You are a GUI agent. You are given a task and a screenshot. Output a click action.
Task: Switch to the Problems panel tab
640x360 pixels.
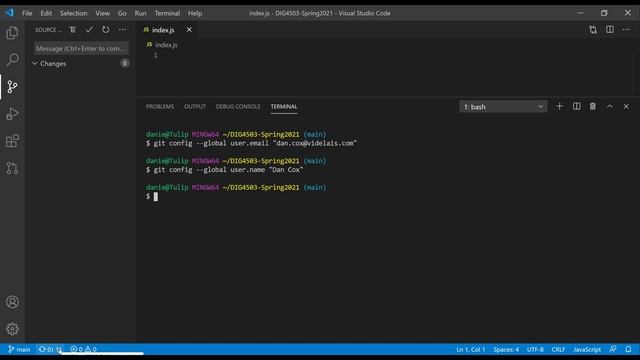click(x=160, y=107)
